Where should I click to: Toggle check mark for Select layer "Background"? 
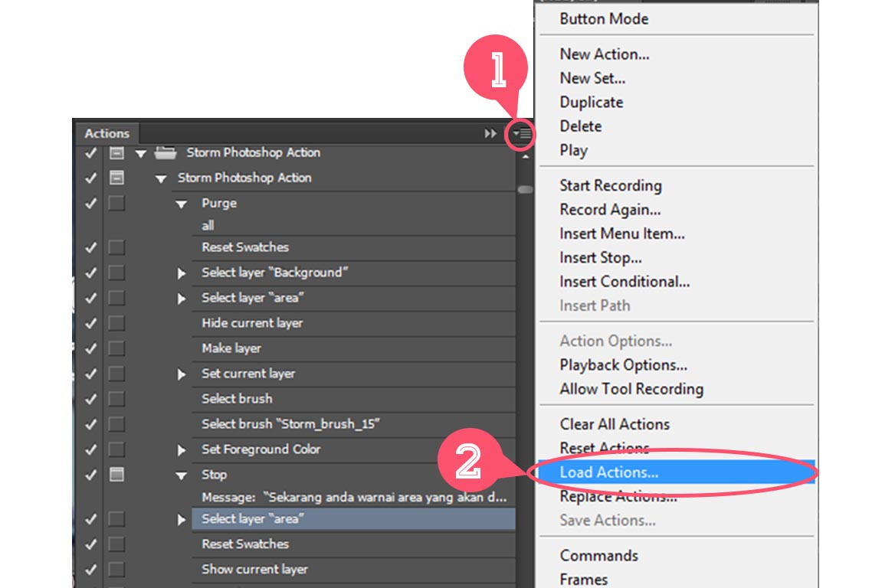click(x=90, y=273)
